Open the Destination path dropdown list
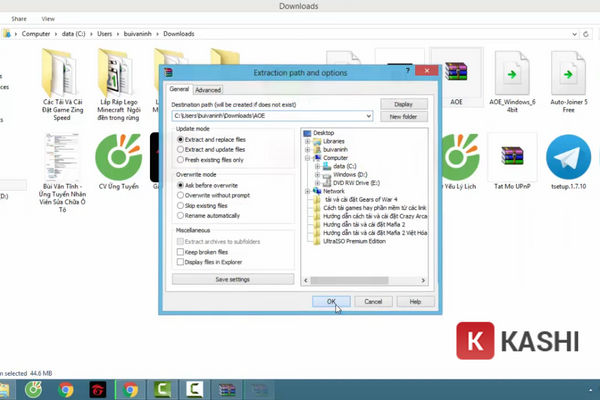The image size is (600, 400). (369, 116)
